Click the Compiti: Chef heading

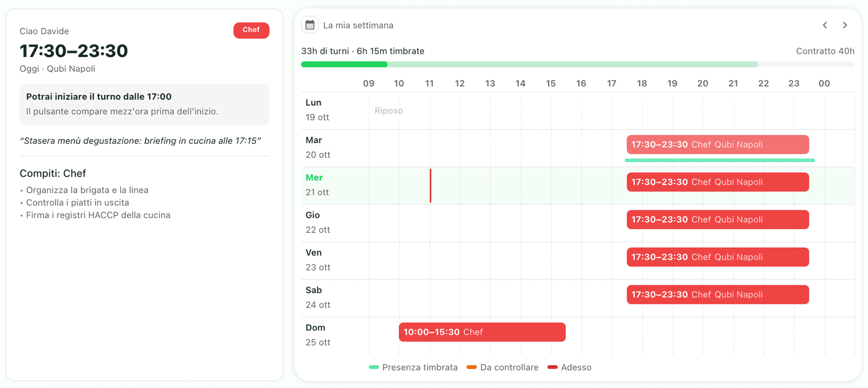pos(53,173)
